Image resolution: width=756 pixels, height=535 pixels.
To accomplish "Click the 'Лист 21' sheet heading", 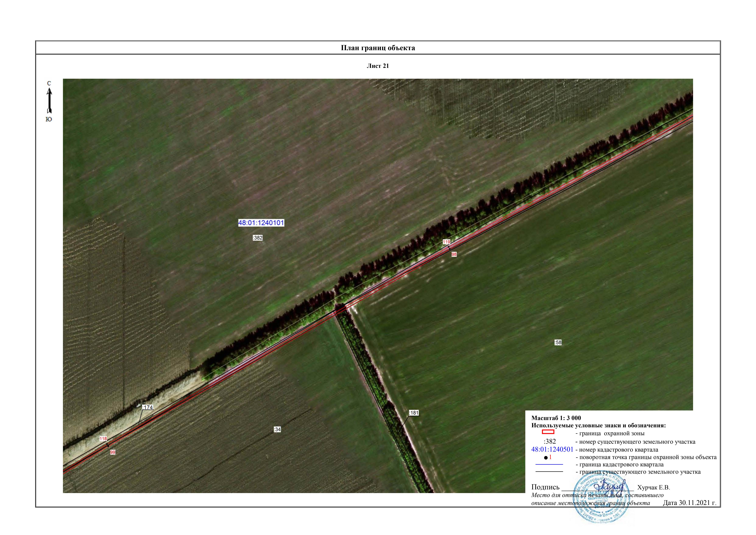I will [x=378, y=66].
